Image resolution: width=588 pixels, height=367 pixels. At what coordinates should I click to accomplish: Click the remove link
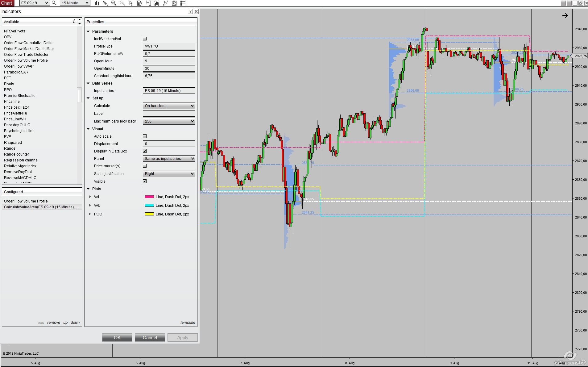click(54, 322)
